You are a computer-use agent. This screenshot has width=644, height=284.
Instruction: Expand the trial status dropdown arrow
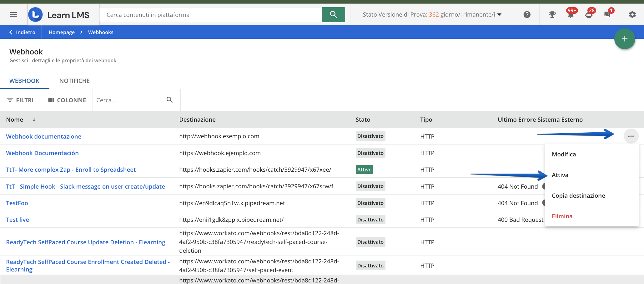499,15
